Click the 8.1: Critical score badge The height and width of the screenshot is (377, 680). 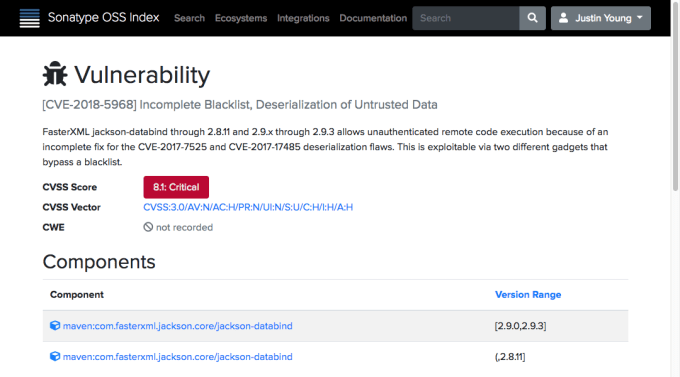pyautogui.click(x=176, y=187)
